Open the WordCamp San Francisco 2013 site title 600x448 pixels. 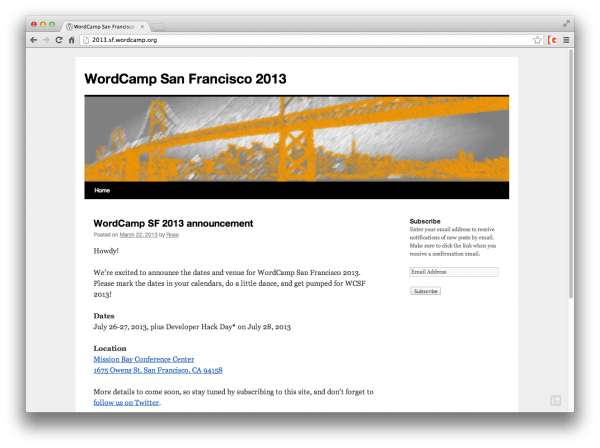[185, 79]
